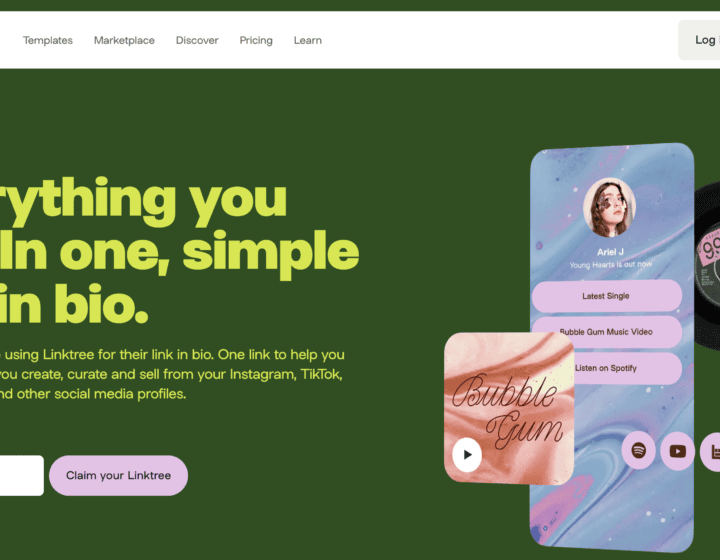Open the Pricing page
The width and height of the screenshot is (720, 560).
256,40
